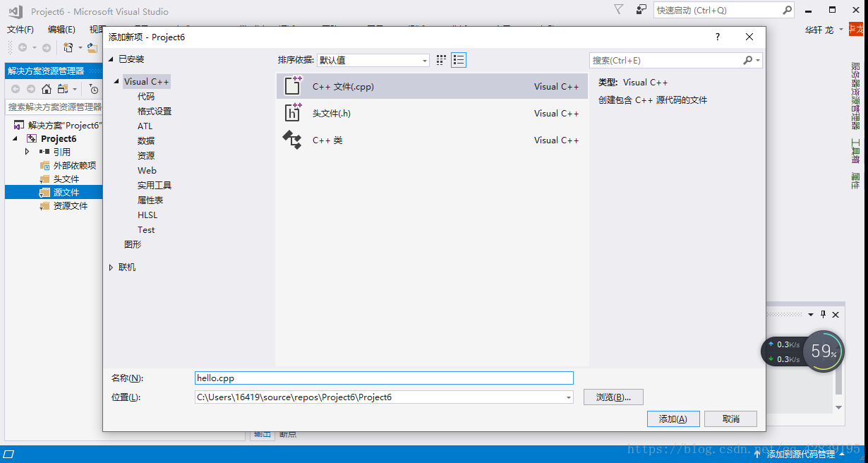Click the 搜索解决方案资源管理器 search box
The width and height of the screenshot is (868, 463).
[54, 107]
